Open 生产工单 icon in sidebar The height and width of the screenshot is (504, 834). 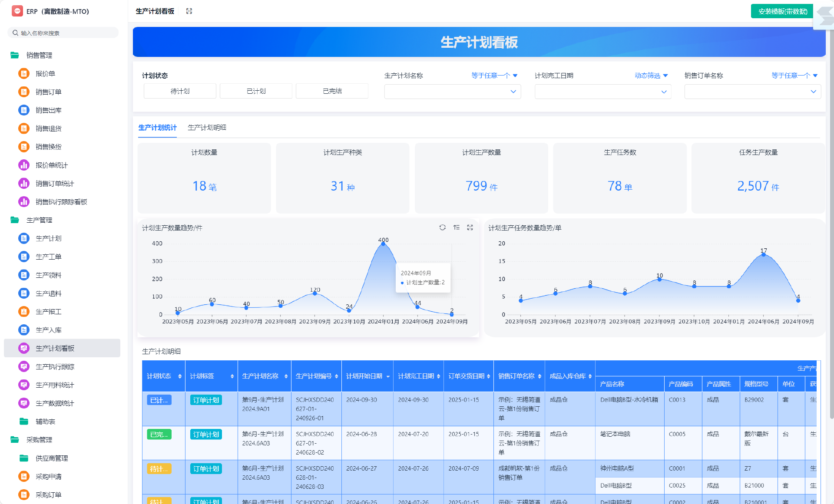click(x=23, y=257)
